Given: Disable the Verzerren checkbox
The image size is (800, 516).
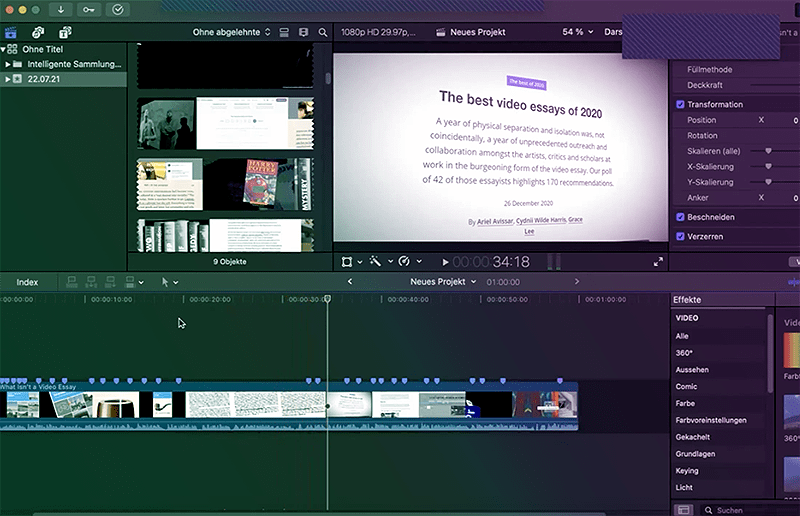Looking at the screenshot, I should point(681,237).
